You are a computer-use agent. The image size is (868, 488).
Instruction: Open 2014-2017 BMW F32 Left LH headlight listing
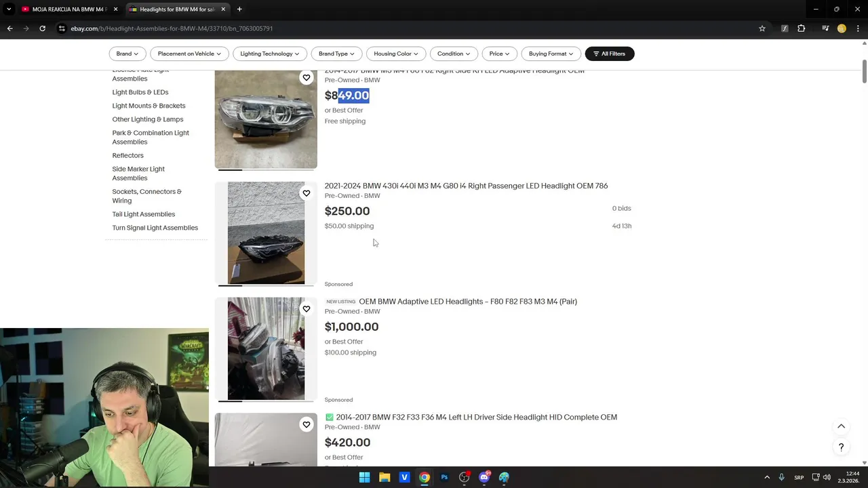(x=476, y=418)
